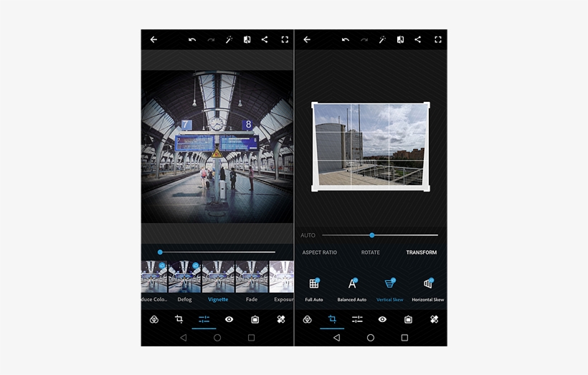Image resolution: width=588 pixels, height=375 pixels.
Task: Open adjustments sliders tool in right screen
Action: 357,320
